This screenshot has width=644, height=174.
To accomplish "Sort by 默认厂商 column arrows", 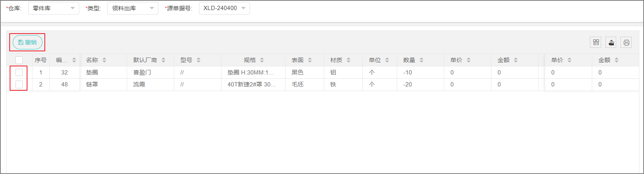I will point(163,60).
